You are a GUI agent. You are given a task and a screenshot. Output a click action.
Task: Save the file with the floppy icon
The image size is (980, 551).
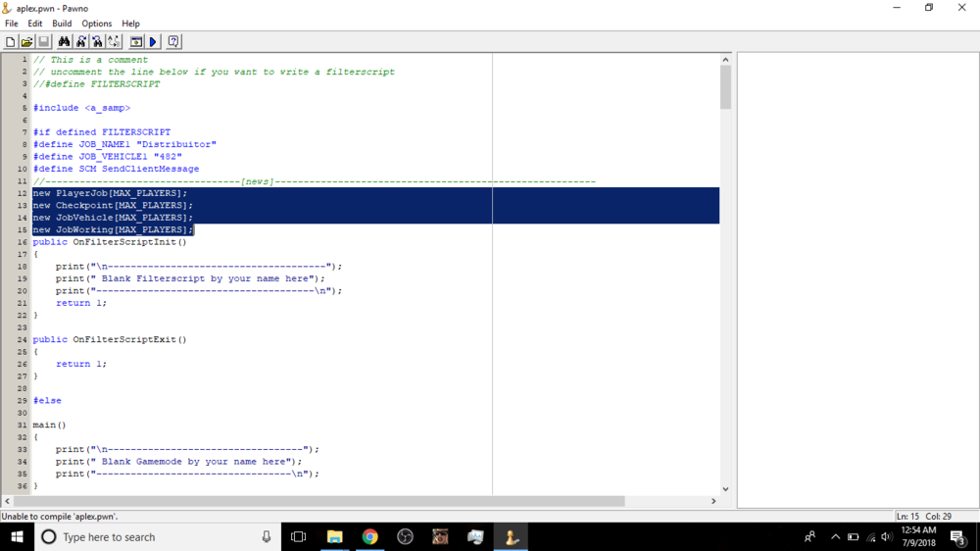coord(44,42)
